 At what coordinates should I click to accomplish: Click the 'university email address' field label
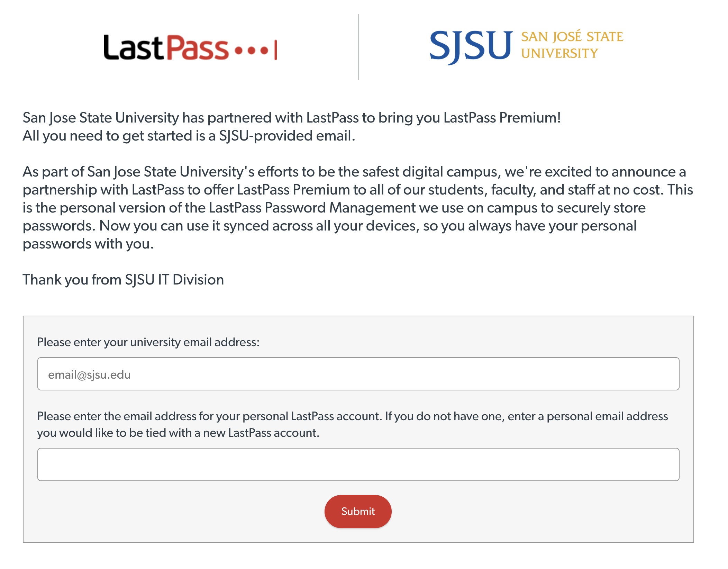point(148,342)
